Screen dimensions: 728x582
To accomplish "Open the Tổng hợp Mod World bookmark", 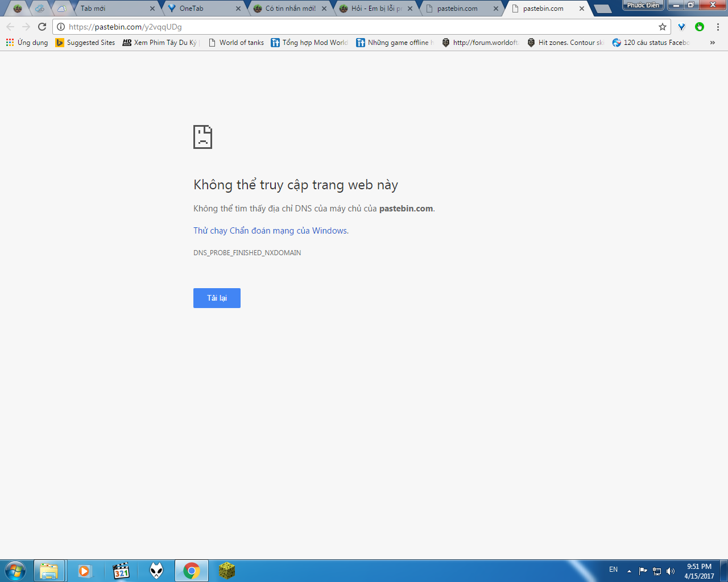I will tap(309, 43).
